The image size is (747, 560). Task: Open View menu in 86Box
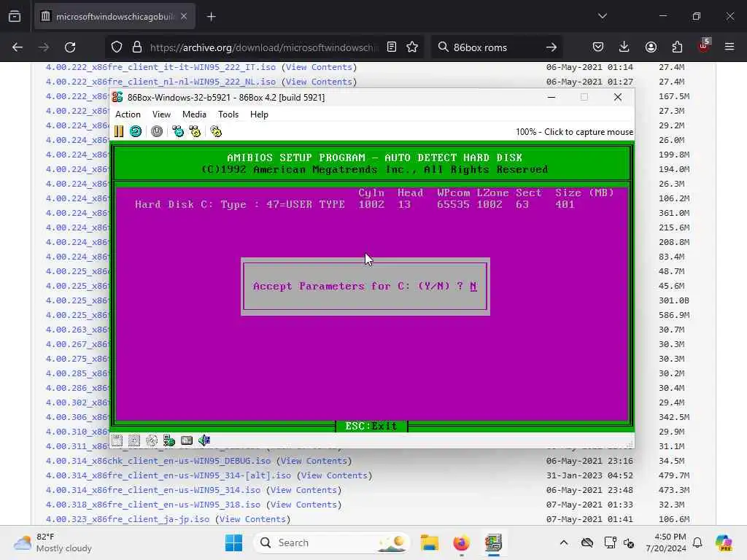161,114
